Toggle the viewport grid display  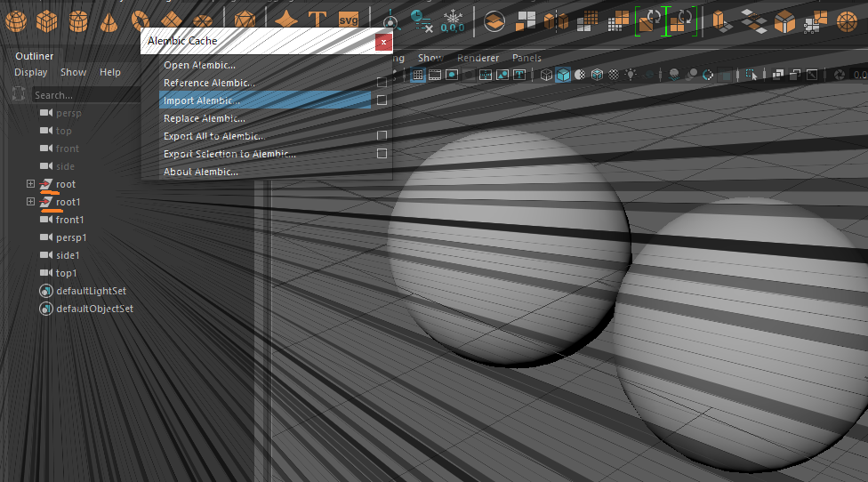tap(418, 75)
